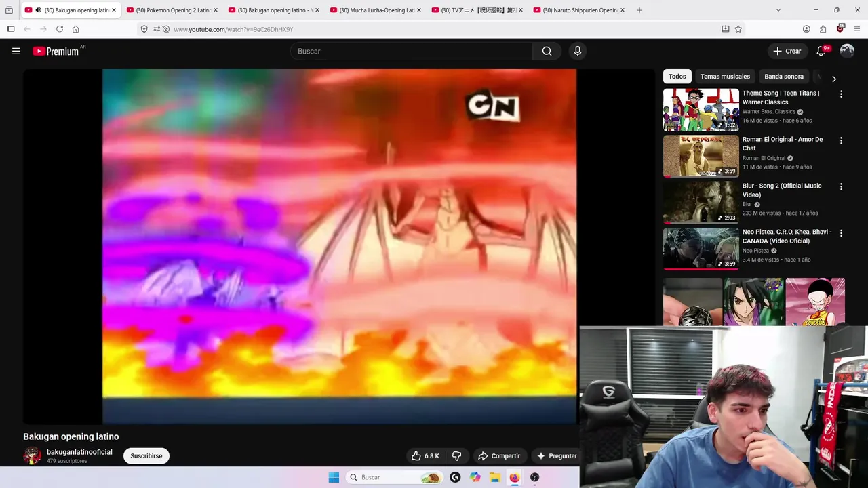Bookmark this page with the star
This screenshot has height=488, width=868.
738,29
